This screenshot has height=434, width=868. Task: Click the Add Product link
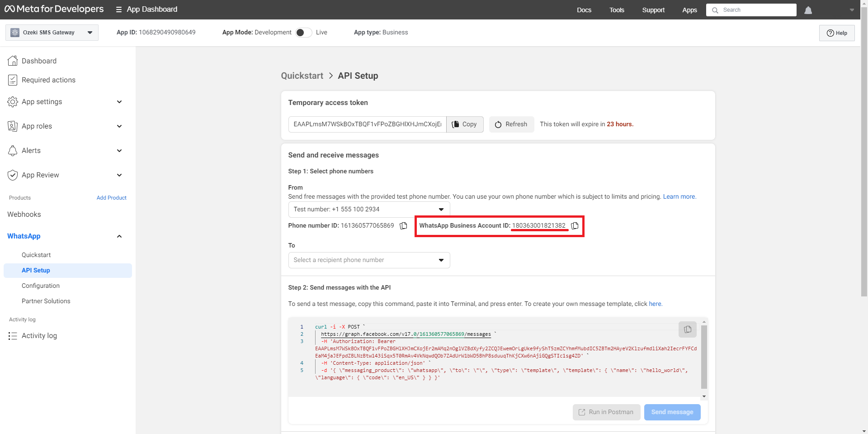tap(112, 198)
